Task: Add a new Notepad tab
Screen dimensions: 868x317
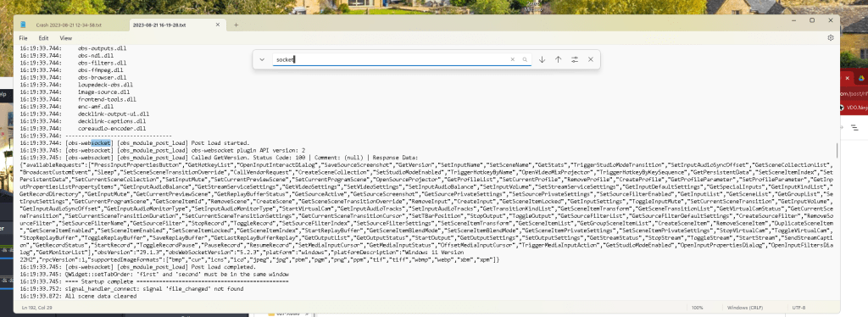Action: click(x=236, y=25)
